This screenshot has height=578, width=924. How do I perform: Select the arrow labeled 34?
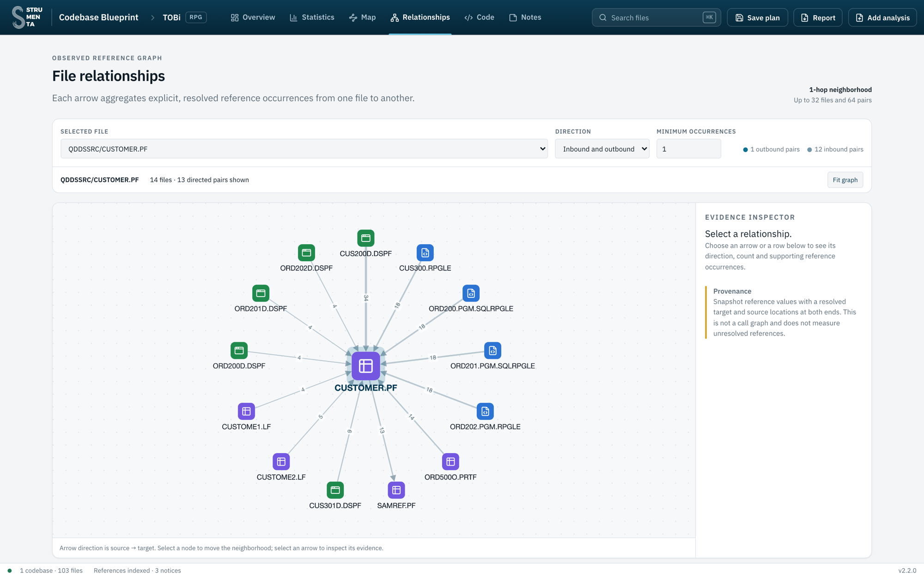[x=366, y=298]
